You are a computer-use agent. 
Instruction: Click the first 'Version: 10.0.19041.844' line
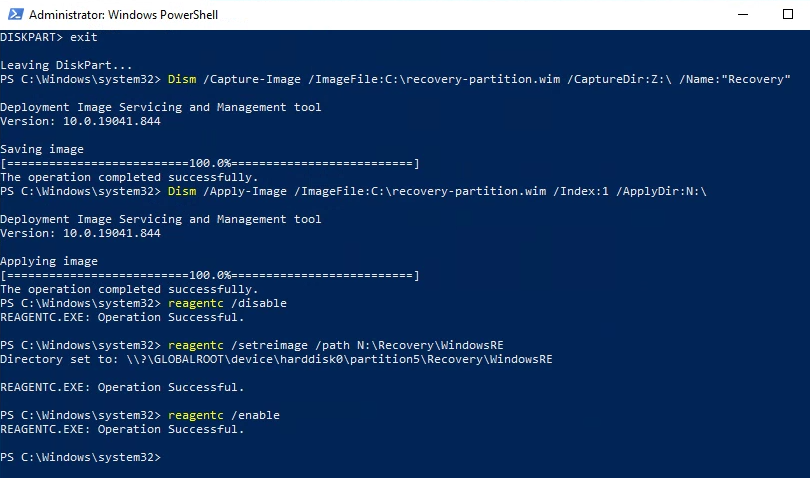tap(80, 120)
